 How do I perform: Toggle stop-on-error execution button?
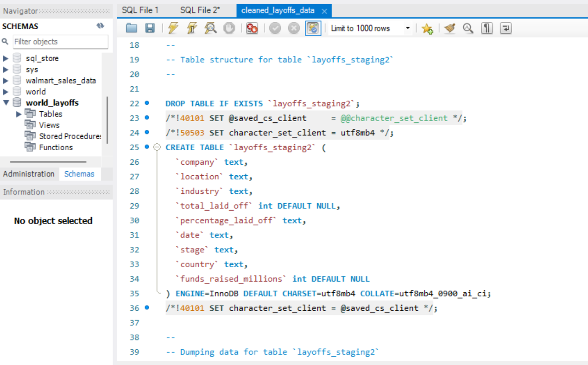pyautogui.click(x=252, y=28)
